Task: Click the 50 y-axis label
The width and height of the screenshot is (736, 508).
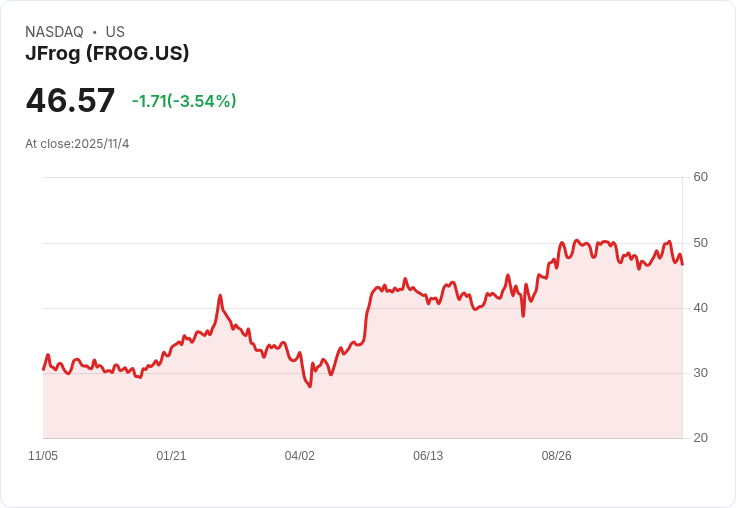Action: (701, 243)
